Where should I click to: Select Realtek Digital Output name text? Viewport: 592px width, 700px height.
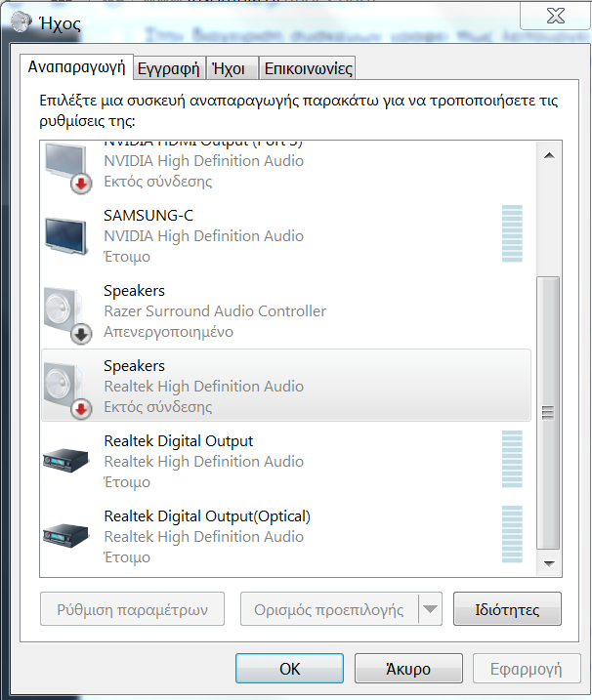tap(178, 441)
